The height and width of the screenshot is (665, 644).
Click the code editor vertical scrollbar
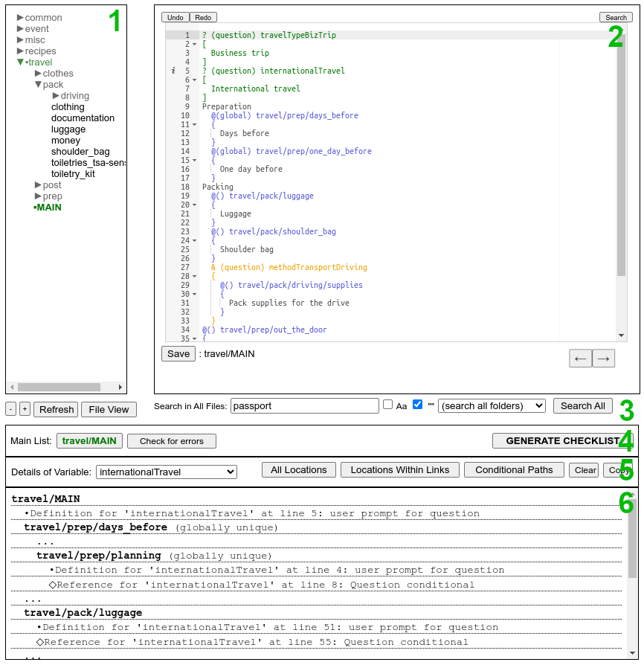(621, 157)
